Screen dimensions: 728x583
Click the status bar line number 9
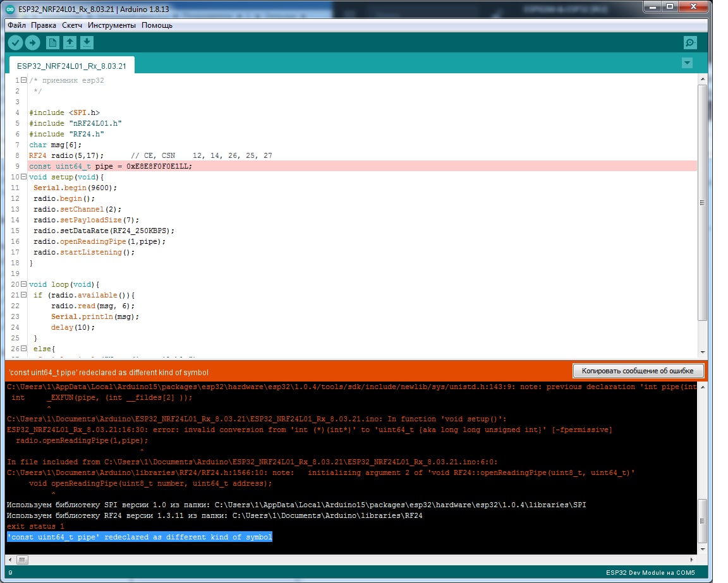tap(10, 573)
